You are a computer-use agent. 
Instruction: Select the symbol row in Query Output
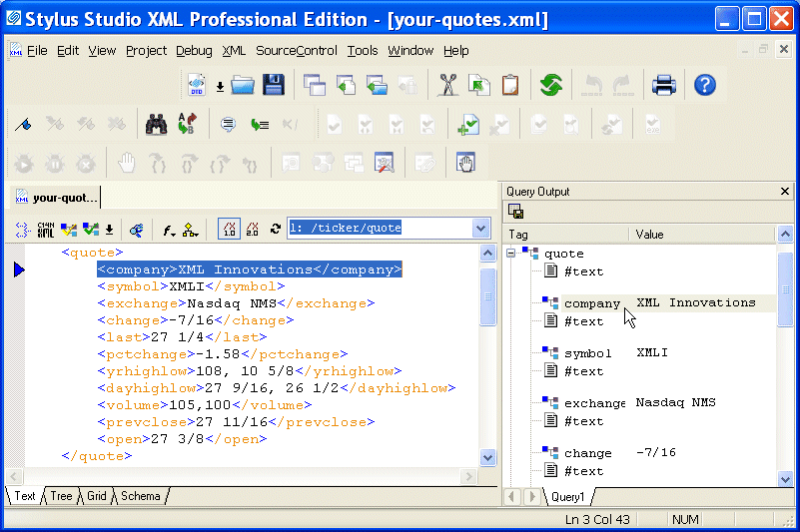pos(587,353)
